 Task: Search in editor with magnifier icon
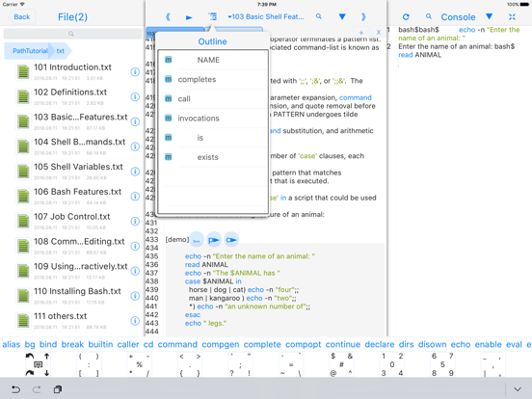coord(319,16)
